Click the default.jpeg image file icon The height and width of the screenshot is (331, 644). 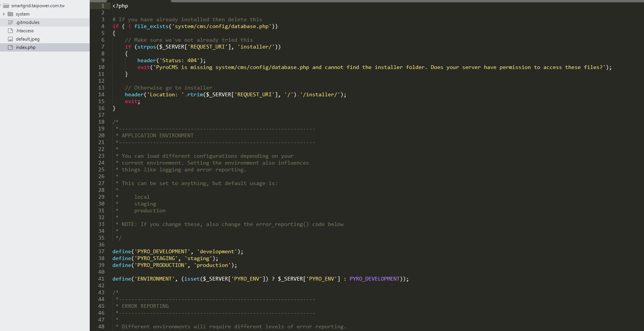[x=11, y=39]
